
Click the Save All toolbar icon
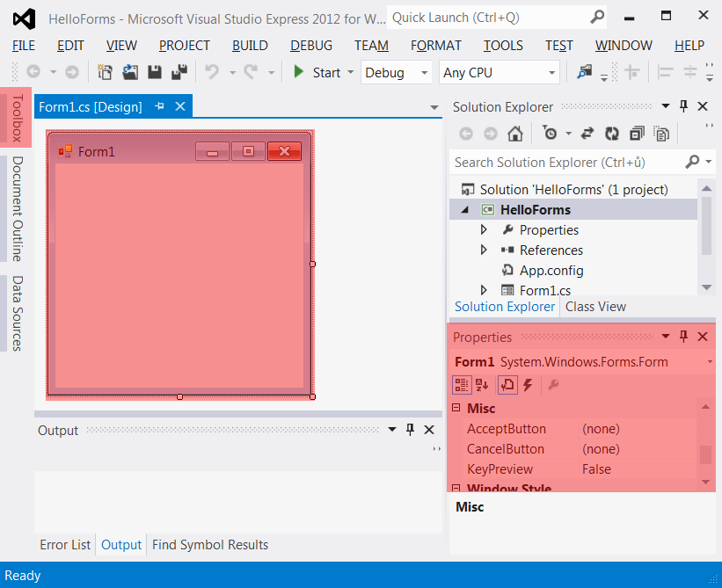point(179,72)
